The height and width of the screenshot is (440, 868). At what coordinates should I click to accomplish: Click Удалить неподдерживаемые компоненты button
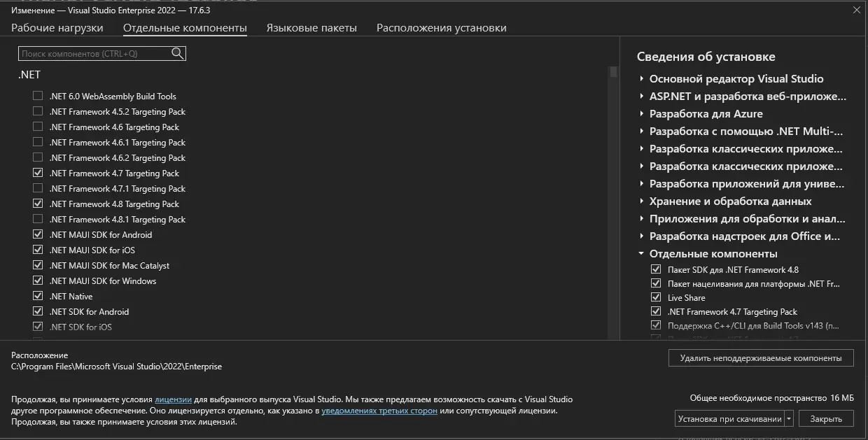pos(761,357)
